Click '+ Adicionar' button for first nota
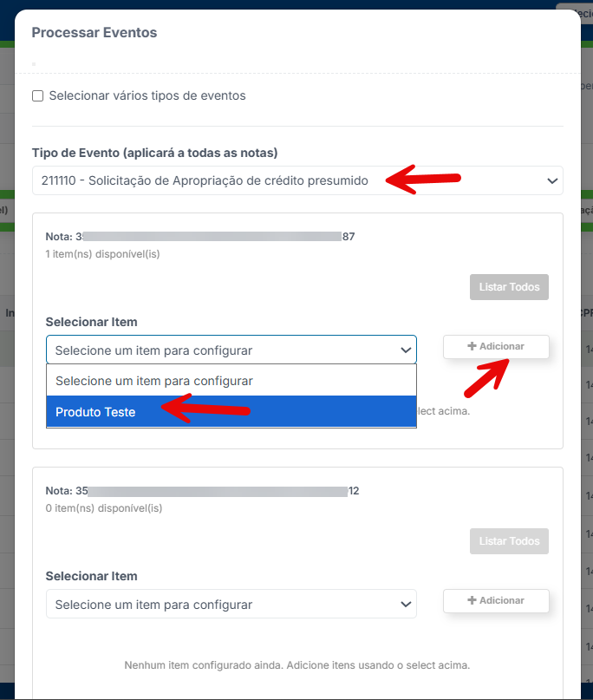The image size is (593, 700). coord(496,346)
